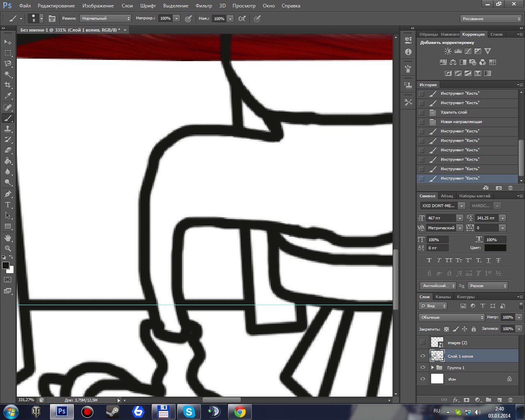Toggle Quick Mask mode
The image size is (525, 420).
pyautogui.click(x=8, y=280)
